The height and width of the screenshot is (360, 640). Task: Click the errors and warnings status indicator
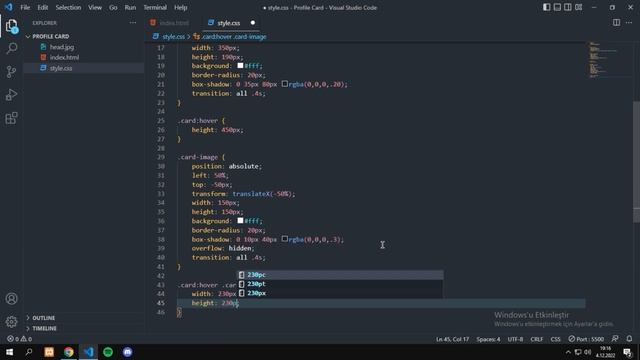pos(19,339)
